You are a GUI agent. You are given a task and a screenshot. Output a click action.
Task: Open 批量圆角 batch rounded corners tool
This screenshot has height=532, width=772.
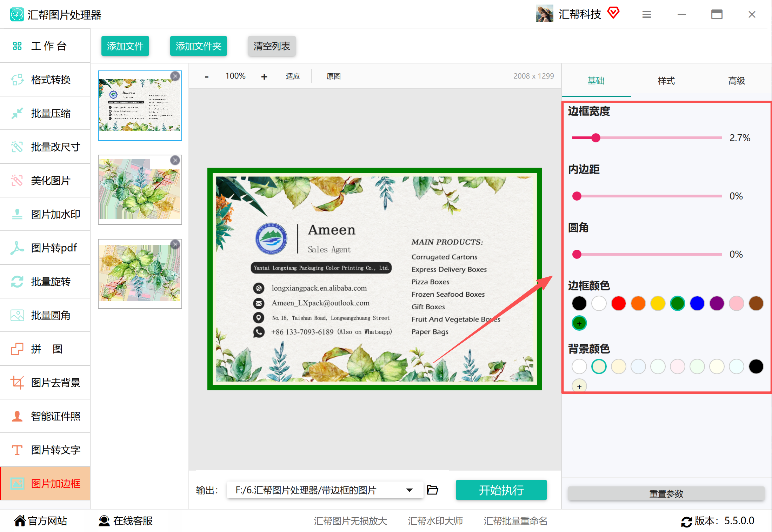pos(45,315)
